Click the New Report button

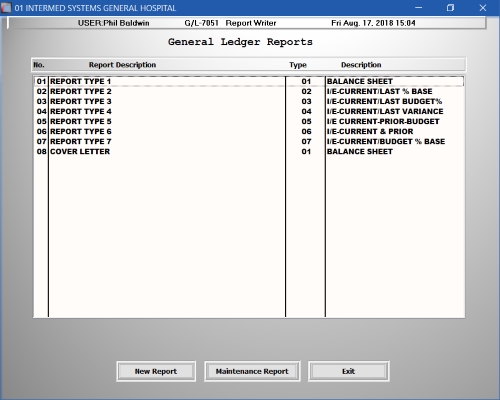tap(156, 371)
